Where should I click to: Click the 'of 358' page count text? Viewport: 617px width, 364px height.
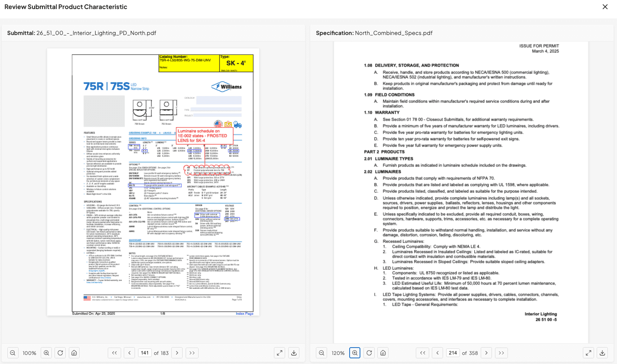click(x=470, y=353)
